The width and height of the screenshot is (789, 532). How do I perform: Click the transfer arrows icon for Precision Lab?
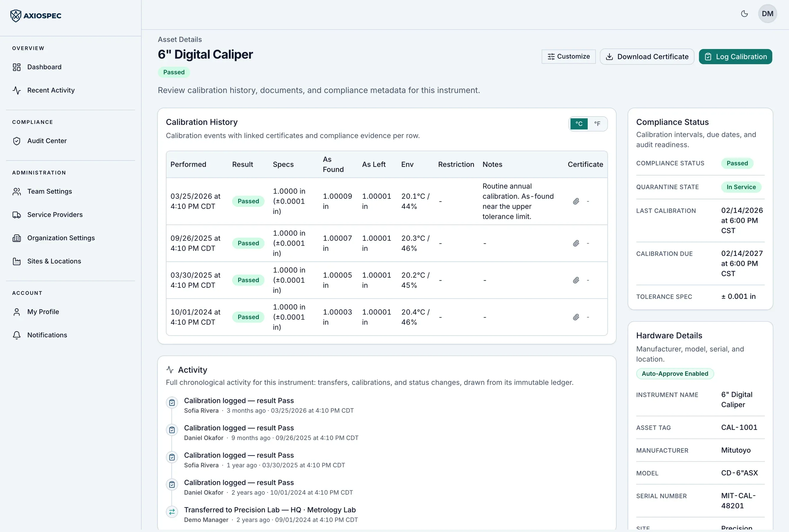(172, 512)
